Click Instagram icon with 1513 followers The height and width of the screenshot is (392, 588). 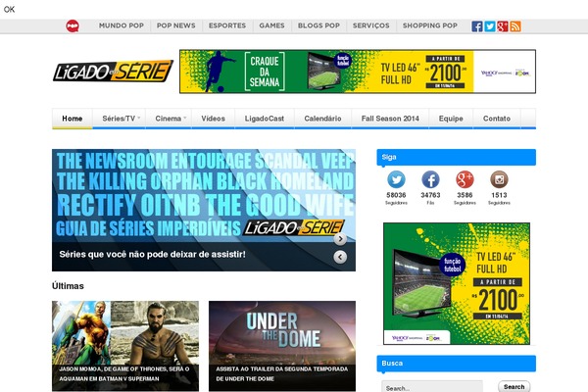[499, 179]
